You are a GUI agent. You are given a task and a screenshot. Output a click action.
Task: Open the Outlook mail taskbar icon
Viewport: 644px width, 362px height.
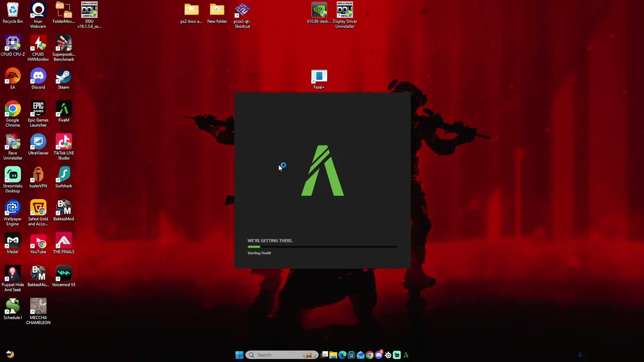click(360, 355)
